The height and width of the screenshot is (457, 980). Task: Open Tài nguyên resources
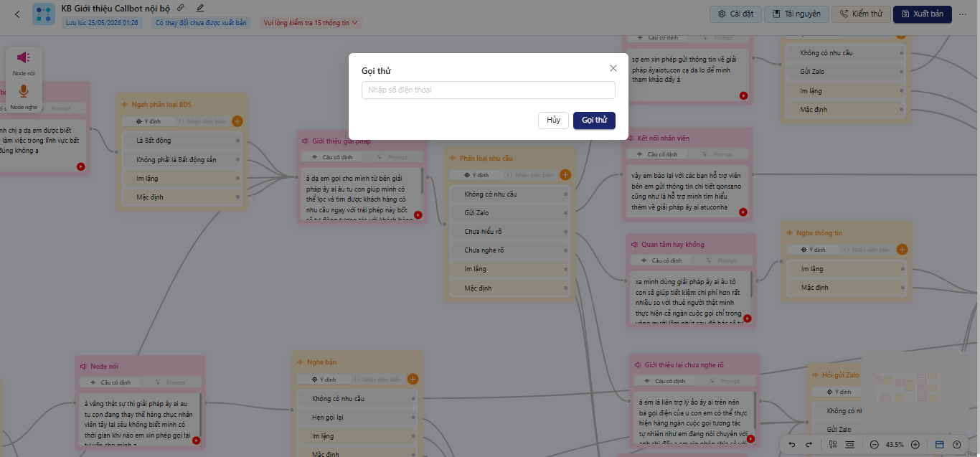796,14
